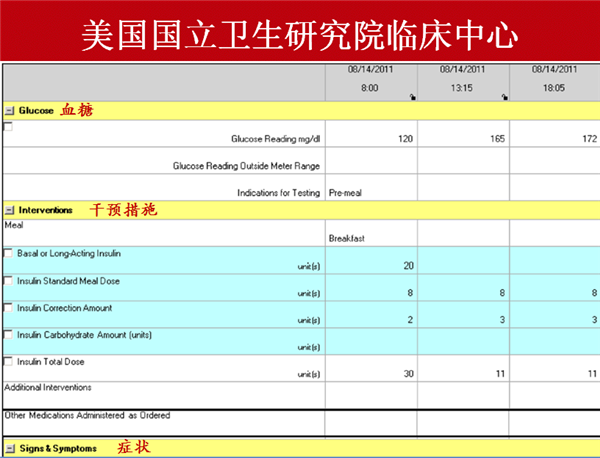600x458 pixels.
Task: Collapse the Glucose section
Action: point(9,111)
